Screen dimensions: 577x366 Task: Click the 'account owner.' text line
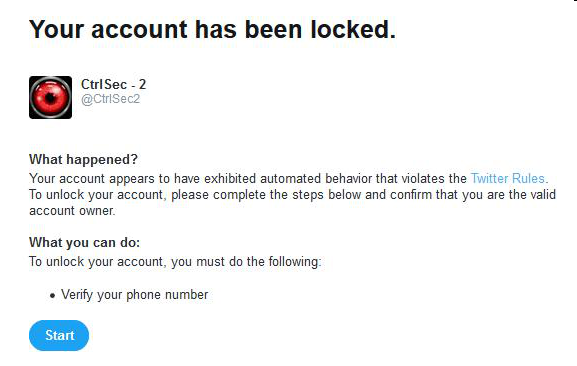click(72, 211)
